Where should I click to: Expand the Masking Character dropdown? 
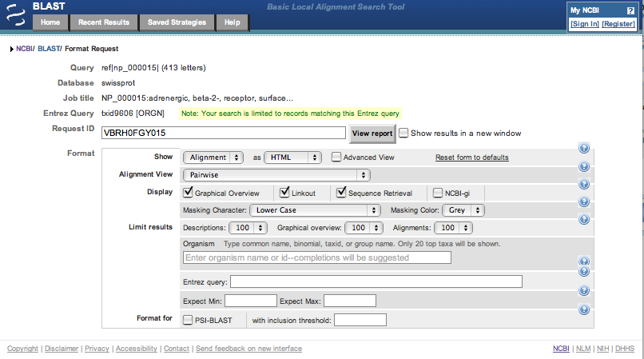[x=315, y=210]
